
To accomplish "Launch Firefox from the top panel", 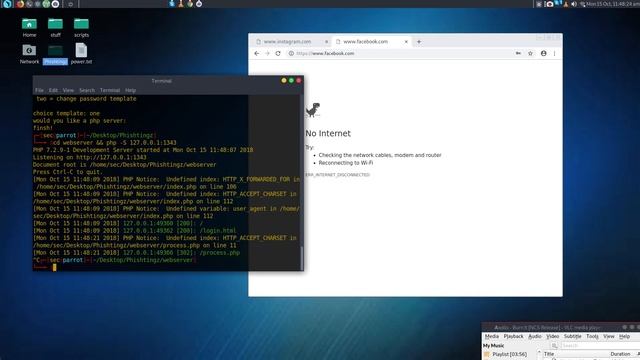I will coord(20,4).
